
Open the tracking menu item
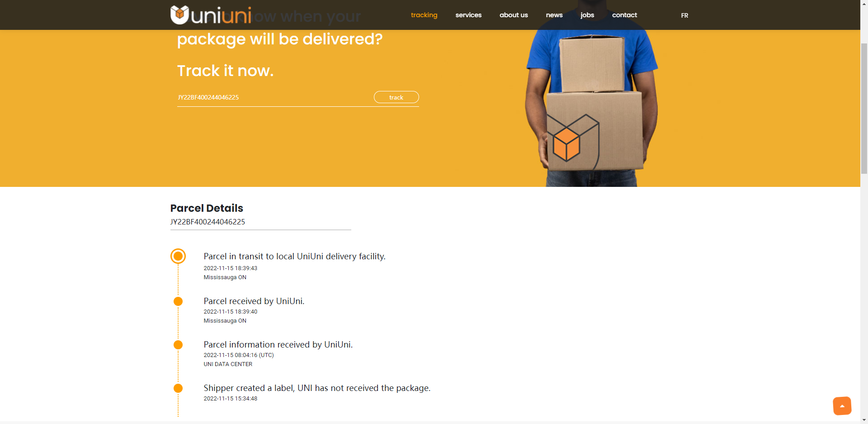click(x=424, y=15)
